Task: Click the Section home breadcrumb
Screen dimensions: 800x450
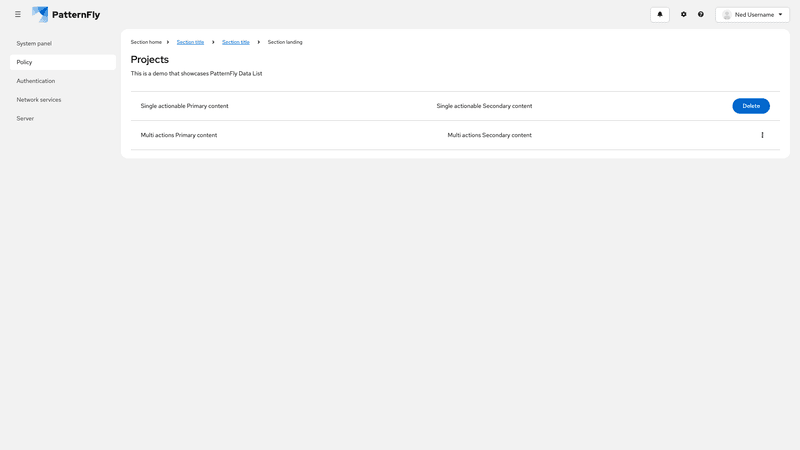Action: click(x=146, y=42)
